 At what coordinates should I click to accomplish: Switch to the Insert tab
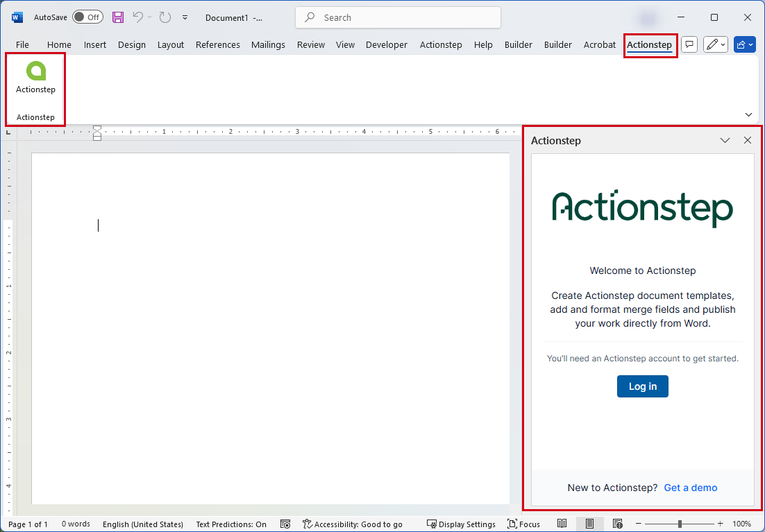click(94, 44)
